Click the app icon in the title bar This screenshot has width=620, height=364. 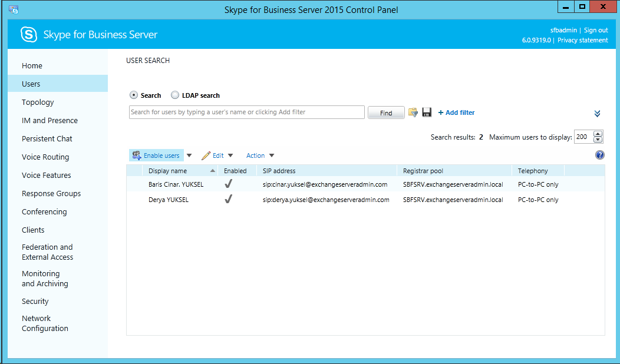pos(14,9)
